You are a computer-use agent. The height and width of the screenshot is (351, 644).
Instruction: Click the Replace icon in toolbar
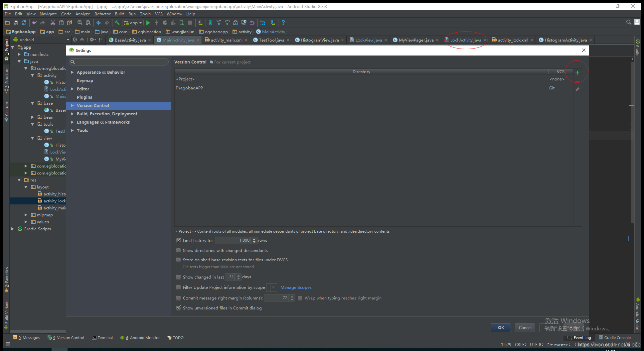click(x=88, y=23)
